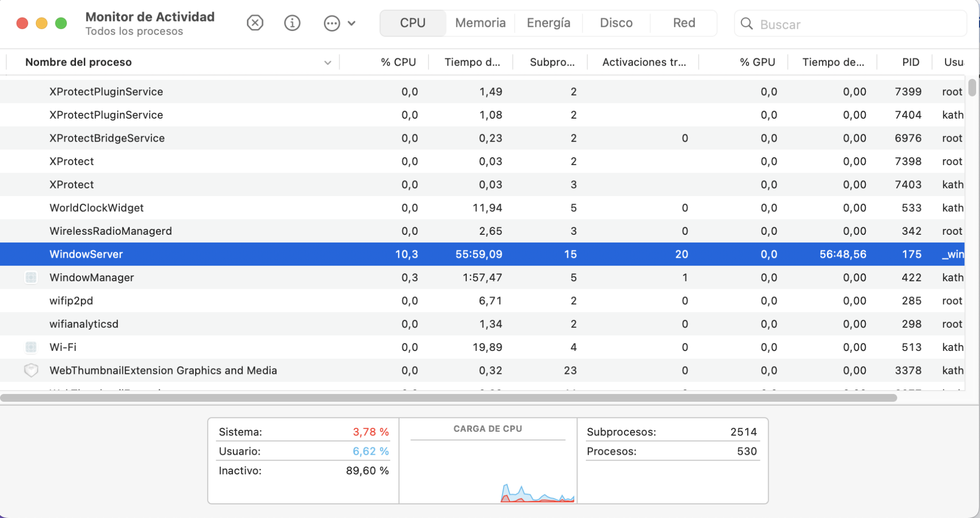
Task: Click Wi-Fi CPU time 19,89
Action: pos(487,347)
